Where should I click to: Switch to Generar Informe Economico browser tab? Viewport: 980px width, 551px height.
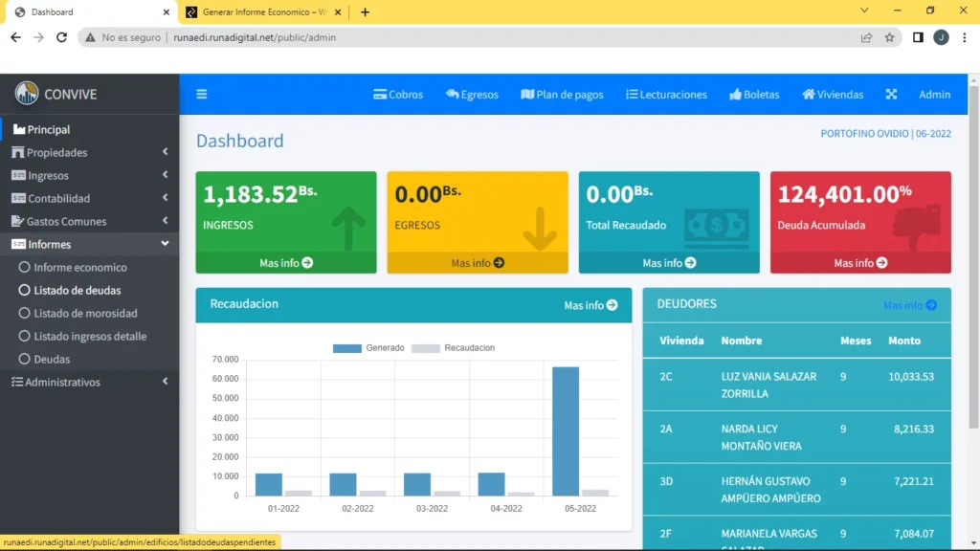pyautogui.click(x=263, y=12)
